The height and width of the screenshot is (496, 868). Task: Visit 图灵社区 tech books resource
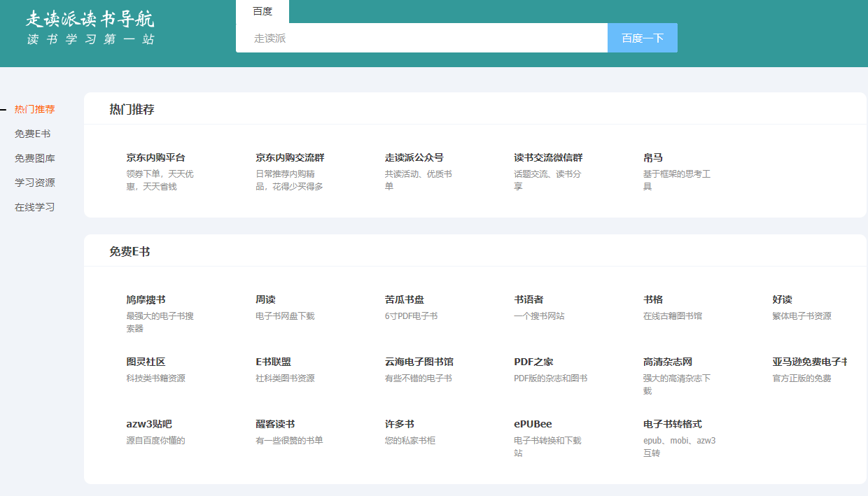click(146, 362)
